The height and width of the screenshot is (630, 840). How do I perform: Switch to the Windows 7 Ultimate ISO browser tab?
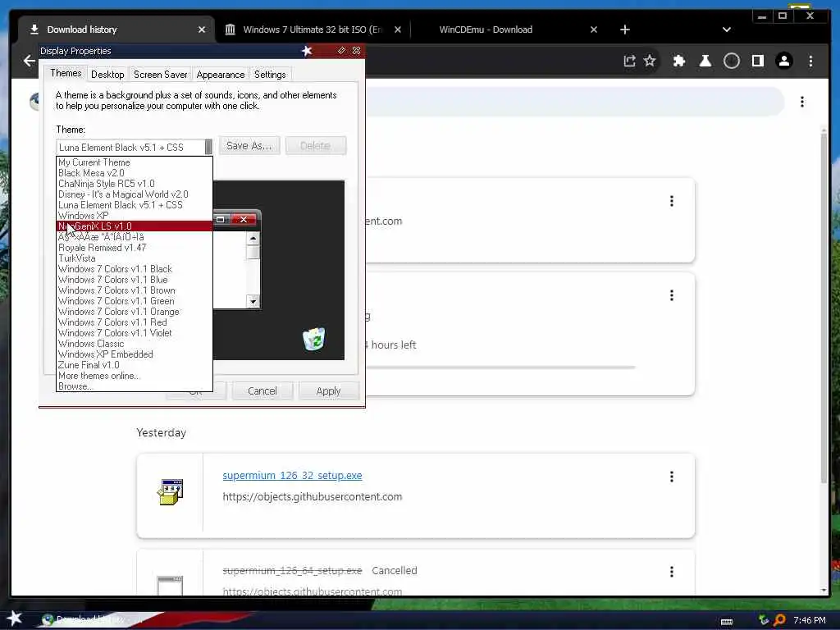click(313, 30)
